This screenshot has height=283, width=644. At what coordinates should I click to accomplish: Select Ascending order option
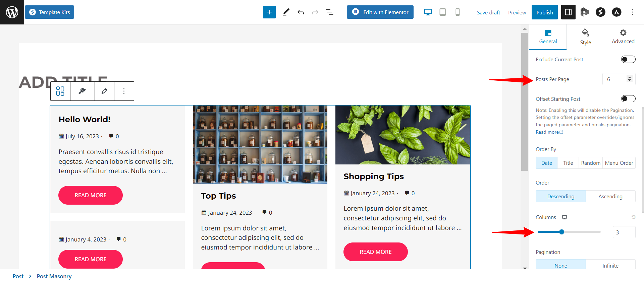(x=610, y=196)
